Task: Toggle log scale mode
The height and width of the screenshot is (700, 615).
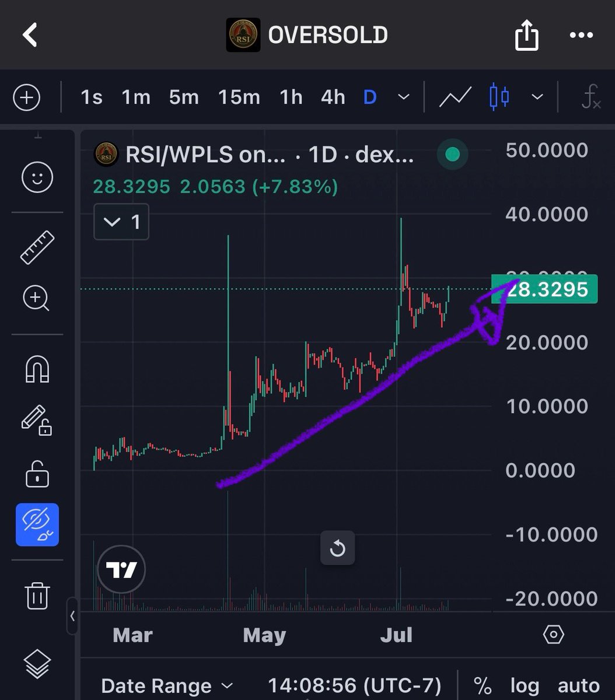Action: (x=524, y=687)
